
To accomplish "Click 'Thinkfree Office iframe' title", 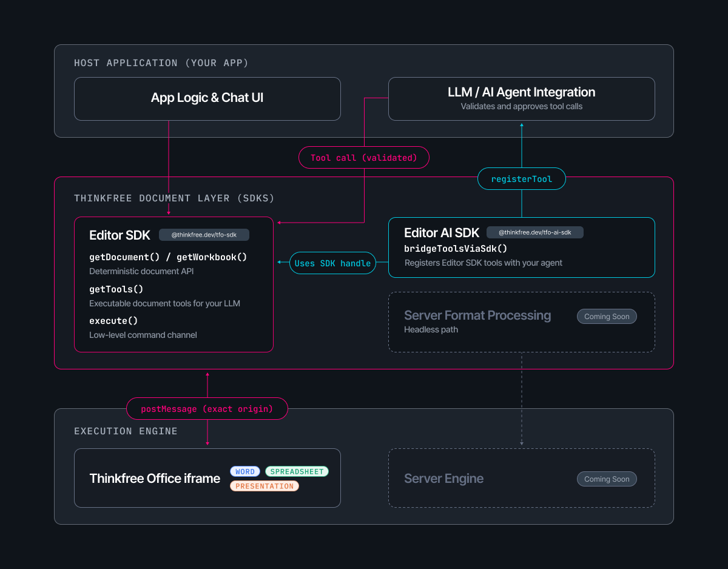I will (x=155, y=479).
